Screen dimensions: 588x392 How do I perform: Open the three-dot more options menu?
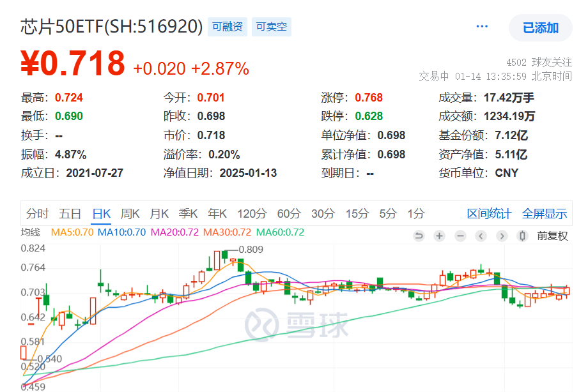(482, 27)
